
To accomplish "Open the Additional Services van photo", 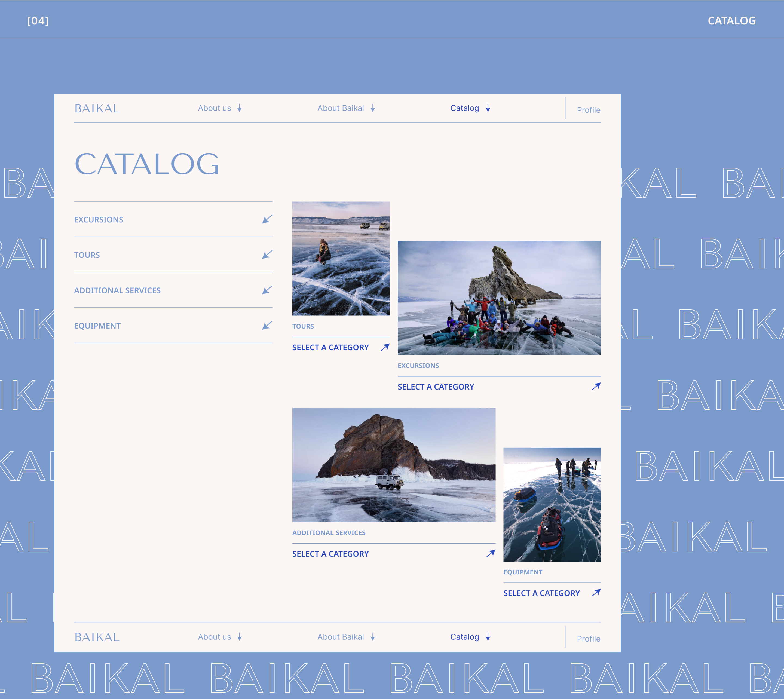I will (394, 465).
